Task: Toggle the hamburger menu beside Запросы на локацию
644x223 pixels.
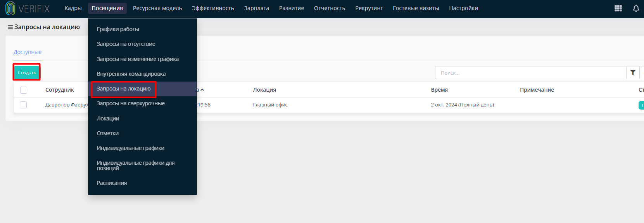Action: click(10, 27)
